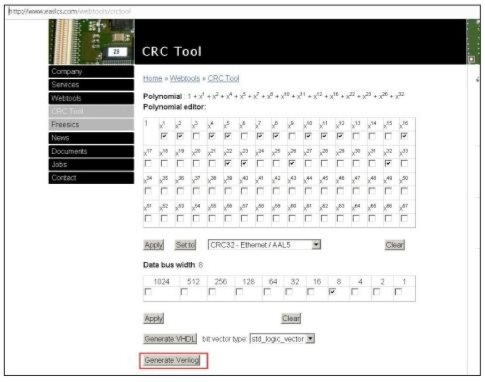The width and height of the screenshot is (485, 382).
Task: Open the Webtools sidebar menu
Action: tap(91, 98)
